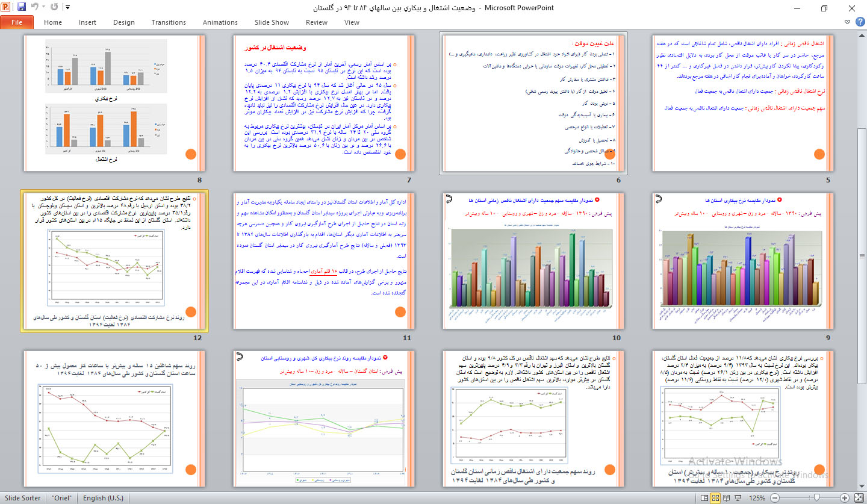867x504 pixels.
Task: Fit slide to current window icon
Action: pos(858,498)
